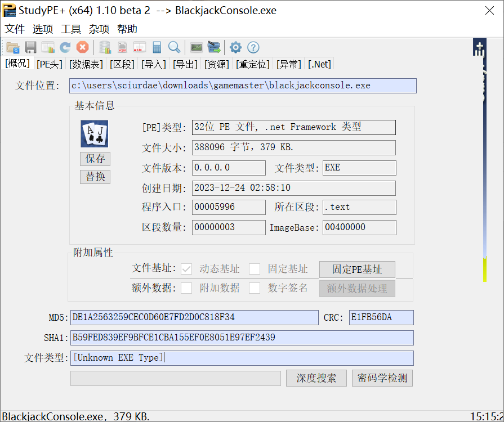
Task: Open the 杂项 menu
Action: coord(99,29)
